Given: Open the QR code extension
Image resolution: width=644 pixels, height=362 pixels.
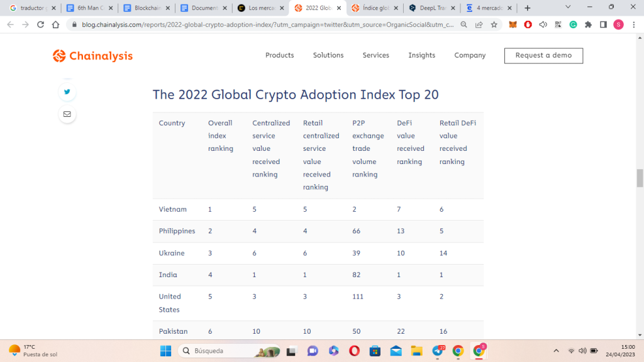Looking at the screenshot, I should (558, 25).
